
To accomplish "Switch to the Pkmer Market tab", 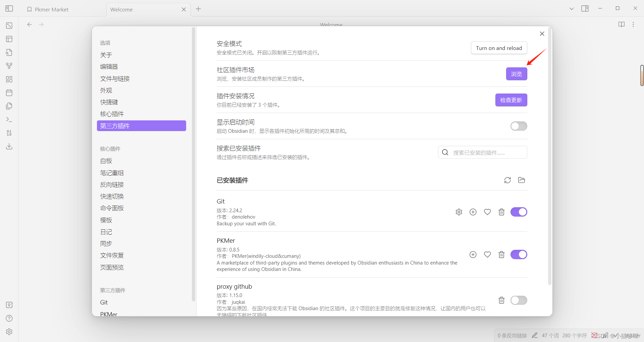I will (x=64, y=9).
